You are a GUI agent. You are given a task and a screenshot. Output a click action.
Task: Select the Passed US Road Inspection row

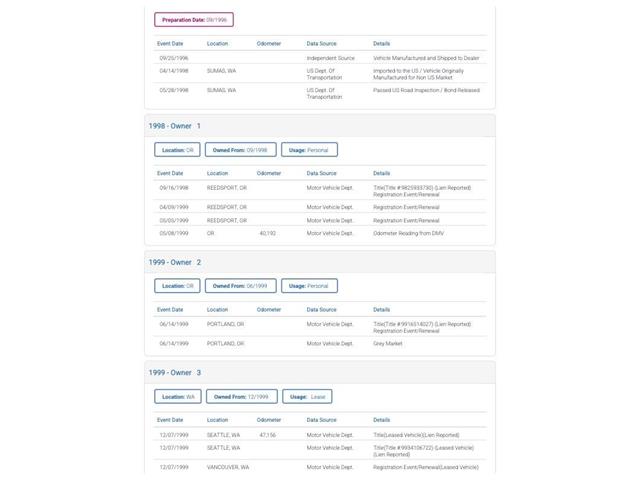click(x=320, y=93)
